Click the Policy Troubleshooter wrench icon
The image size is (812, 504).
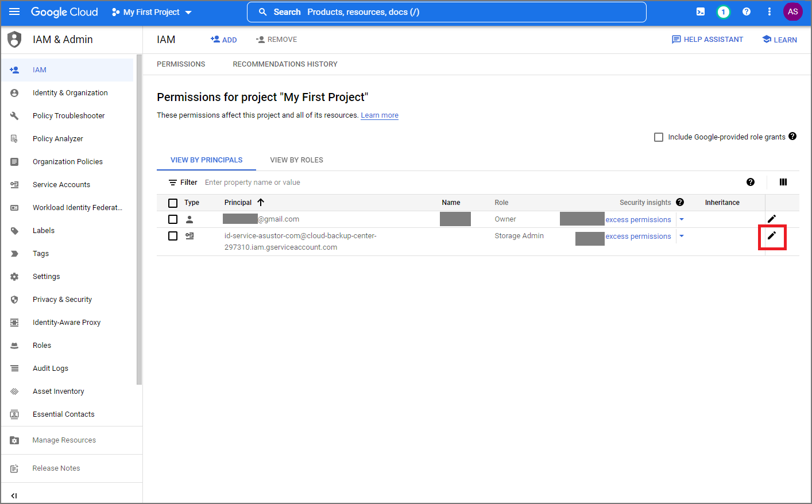point(14,116)
